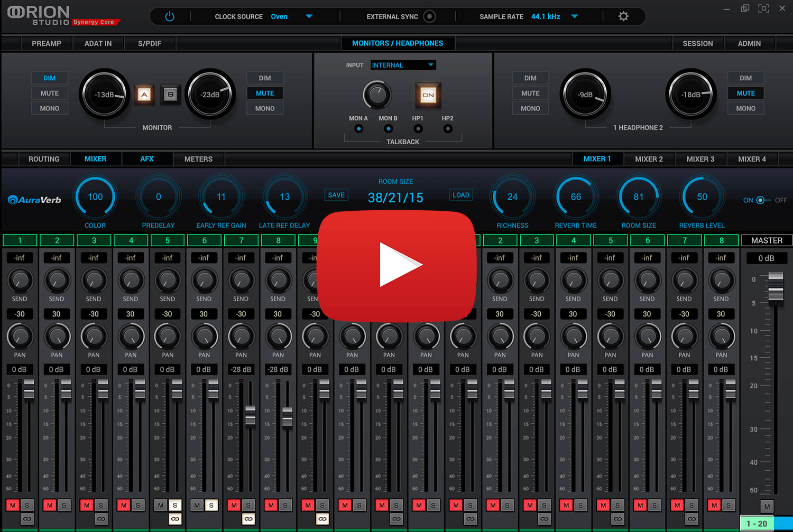Link channels 7 and 8 beside the Master strip
This screenshot has height=532, width=793.
[691, 519]
